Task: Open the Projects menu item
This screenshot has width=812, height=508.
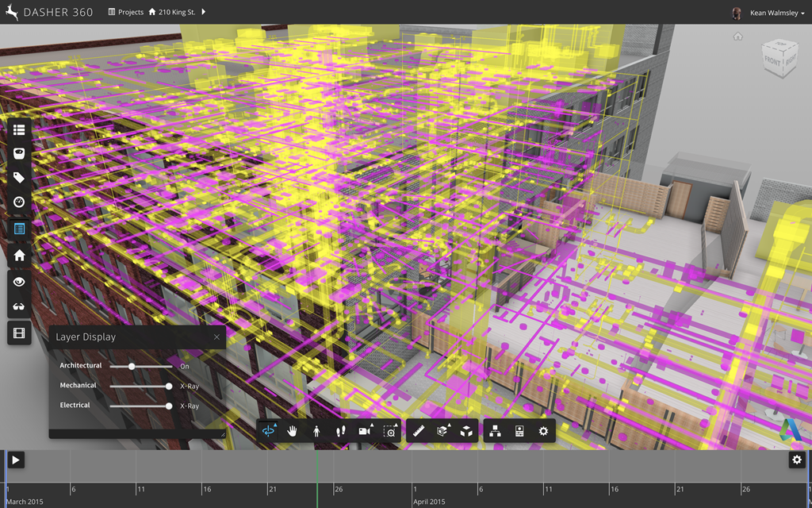Action: [x=125, y=13]
